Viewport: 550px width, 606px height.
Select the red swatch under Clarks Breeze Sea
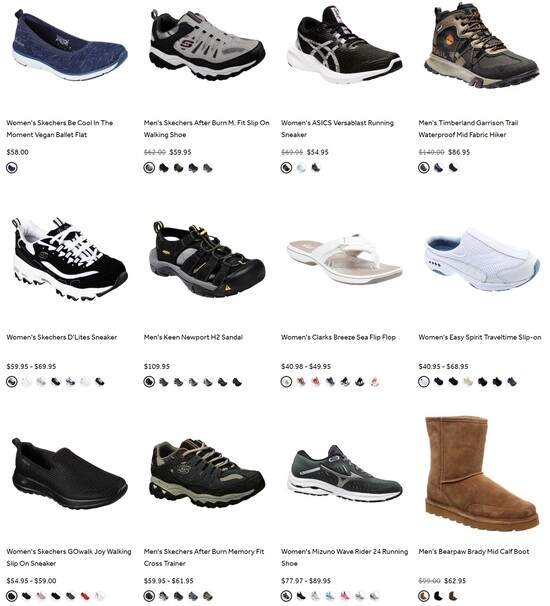pos(316,382)
